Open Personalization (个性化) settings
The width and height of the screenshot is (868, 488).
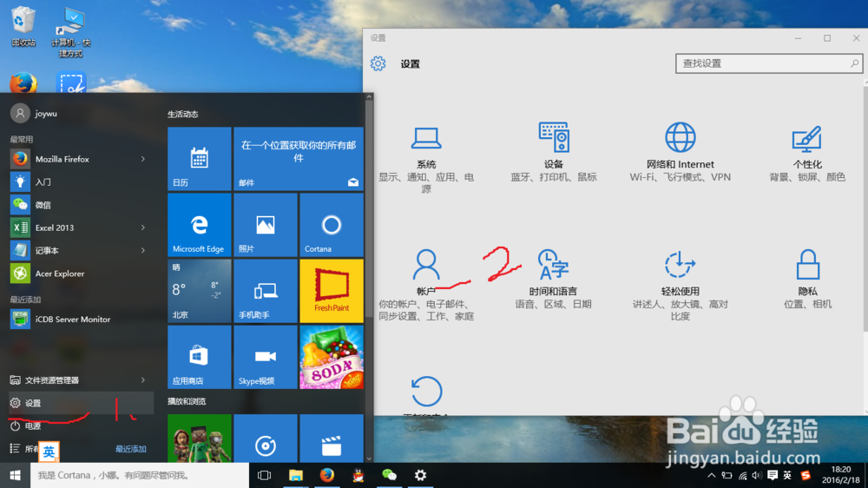806,152
